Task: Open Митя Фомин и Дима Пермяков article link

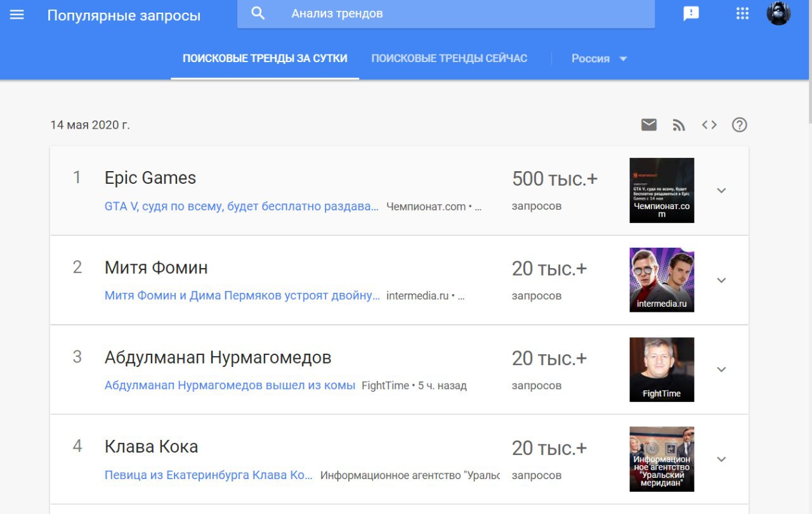Action: (242, 296)
